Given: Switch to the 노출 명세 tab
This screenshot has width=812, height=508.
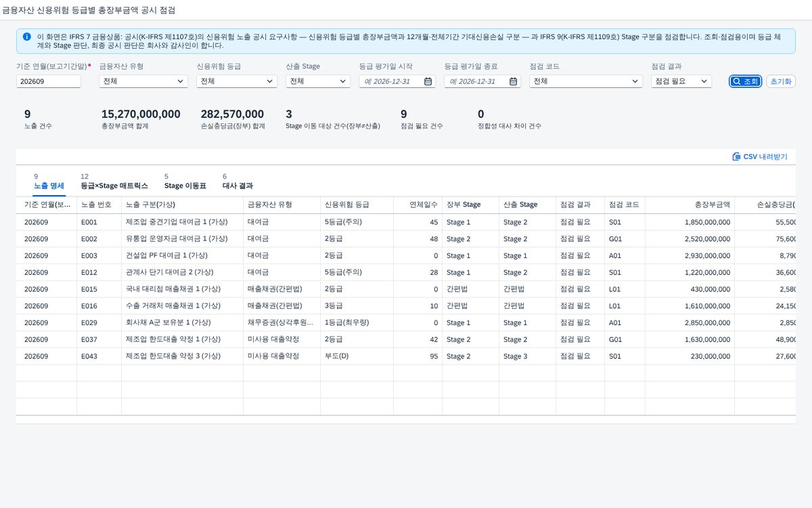Looking at the screenshot, I should pyautogui.click(x=49, y=185).
